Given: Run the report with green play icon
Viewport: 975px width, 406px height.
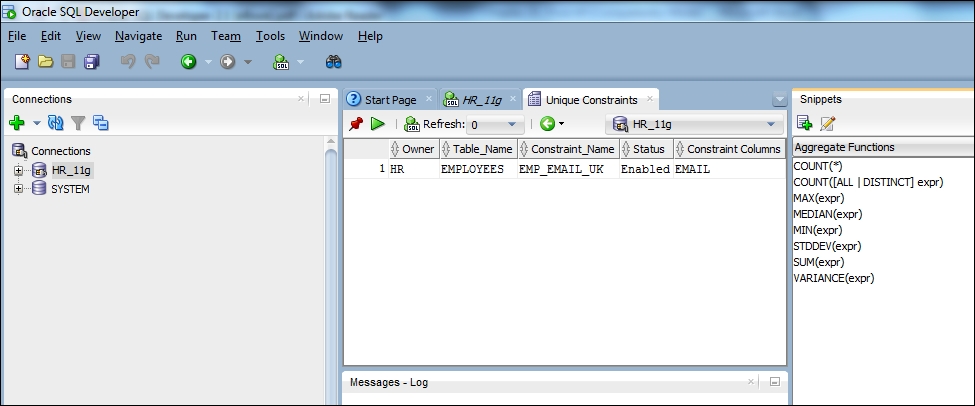Looking at the screenshot, I should pos(377,124).
